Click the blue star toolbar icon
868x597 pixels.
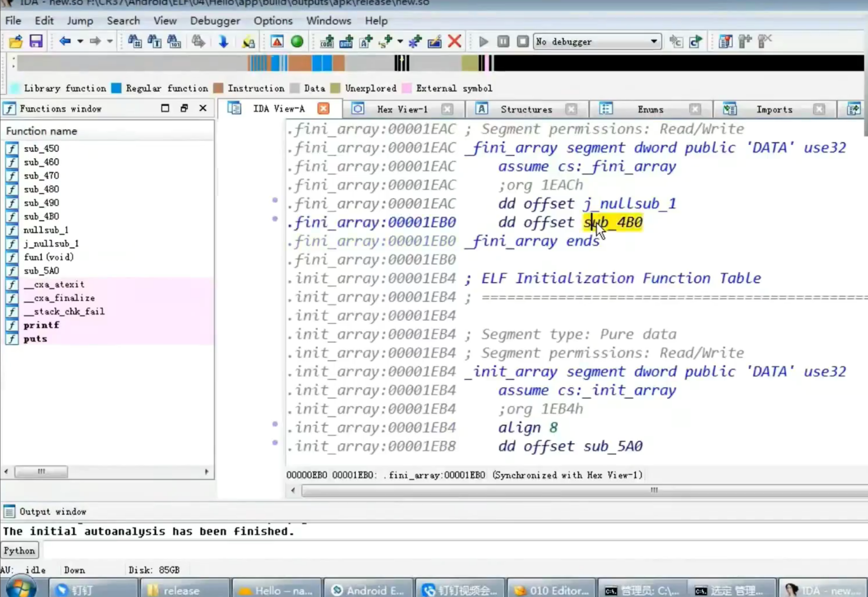[x=415, y=42]
